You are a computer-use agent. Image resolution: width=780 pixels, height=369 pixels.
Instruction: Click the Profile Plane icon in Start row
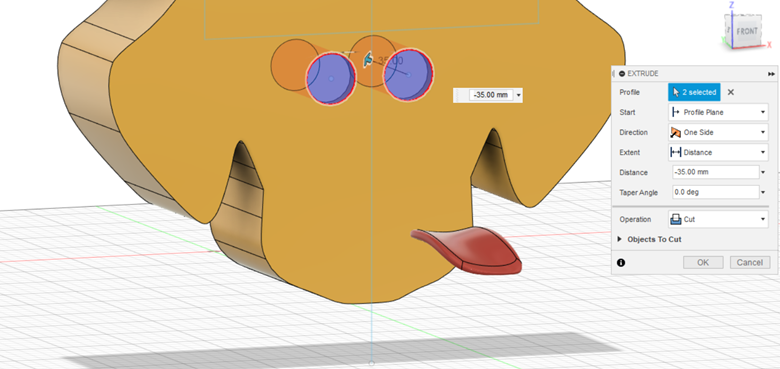point(676,112)
